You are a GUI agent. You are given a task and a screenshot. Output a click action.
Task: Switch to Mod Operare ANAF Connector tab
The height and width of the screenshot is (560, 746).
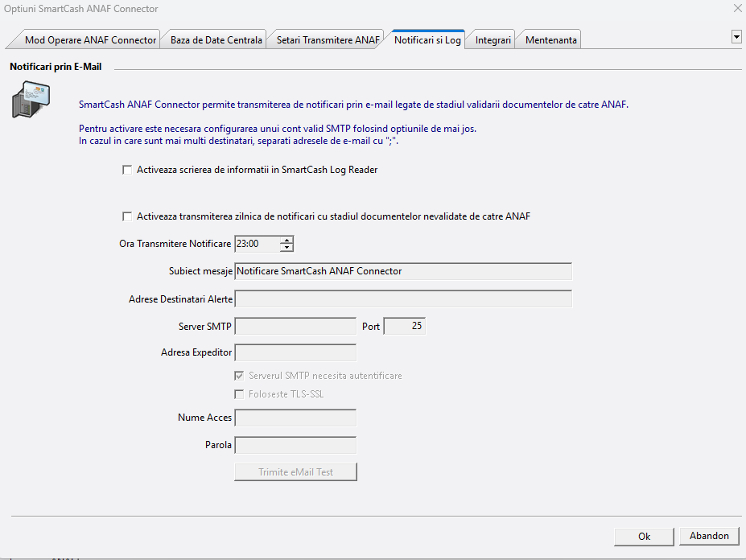pos(90,40)
